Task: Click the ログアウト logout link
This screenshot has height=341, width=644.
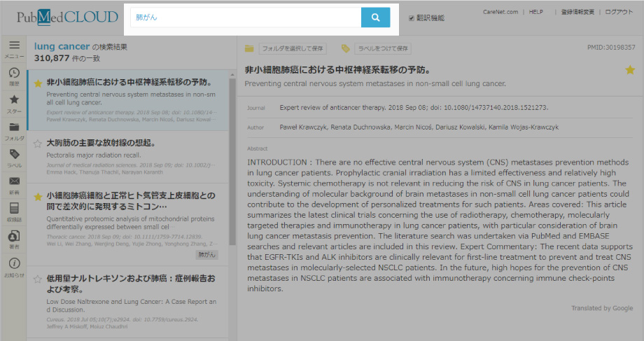Action: [619, 12]
